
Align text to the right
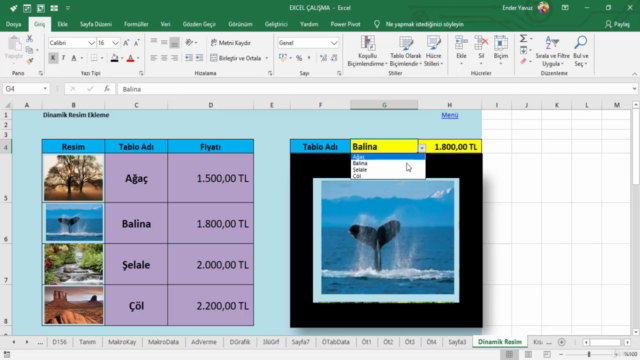coord(174,58)
